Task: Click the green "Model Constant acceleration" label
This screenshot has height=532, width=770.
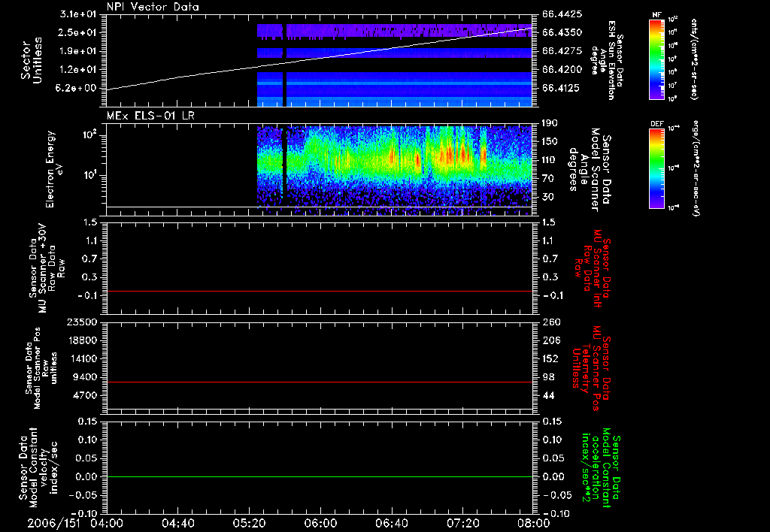Action: 601,467
